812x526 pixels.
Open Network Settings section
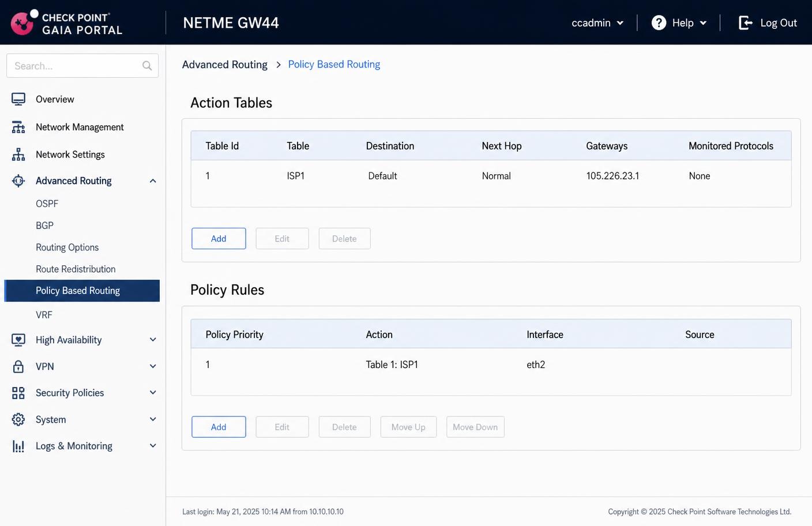pos(70,155)
